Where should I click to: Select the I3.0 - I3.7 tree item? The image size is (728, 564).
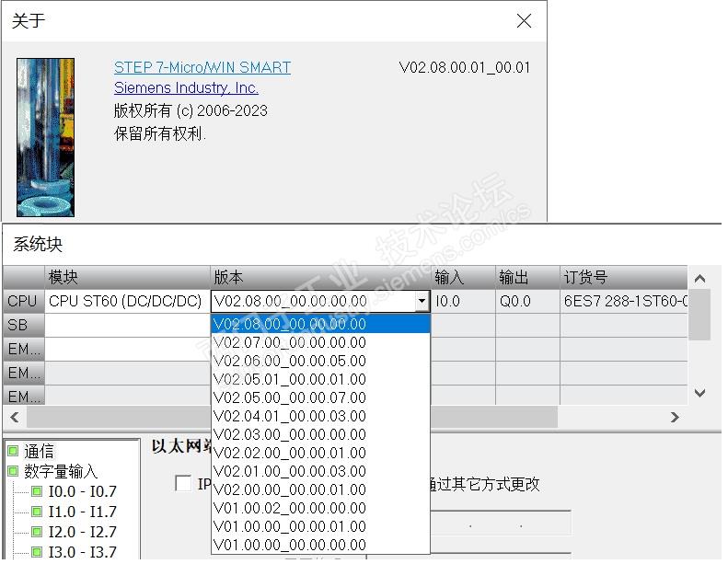coord(83,552)
